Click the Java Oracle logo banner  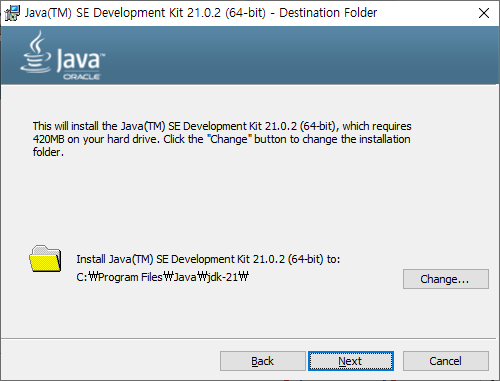(x=62, y=56)
